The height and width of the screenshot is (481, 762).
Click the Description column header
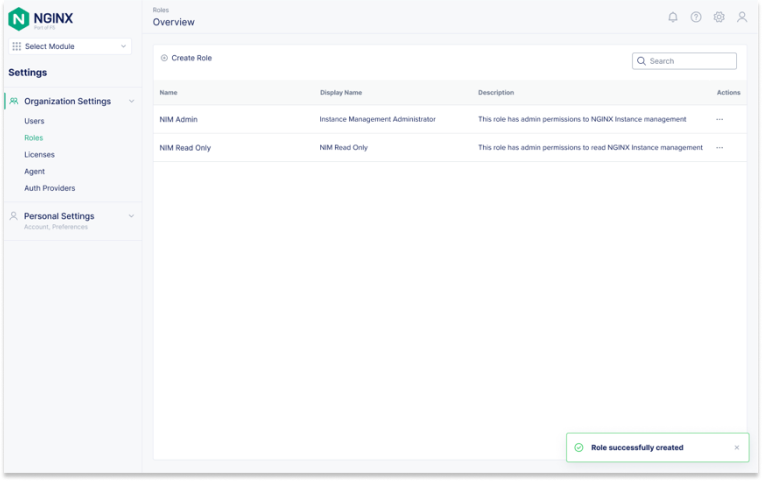[496, 92]
